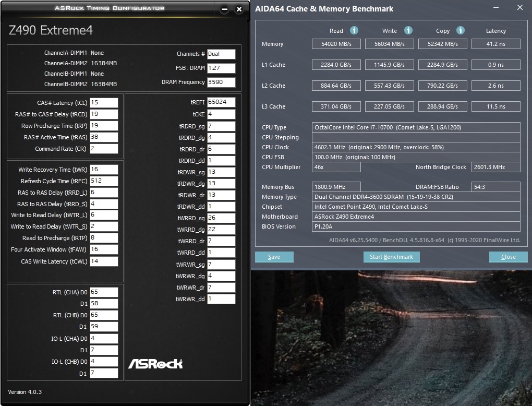This screenshot has height=406, width=532.
Task: Click the Memory Bus value 1800.9 MHz
Action: [x=336, y=187]
